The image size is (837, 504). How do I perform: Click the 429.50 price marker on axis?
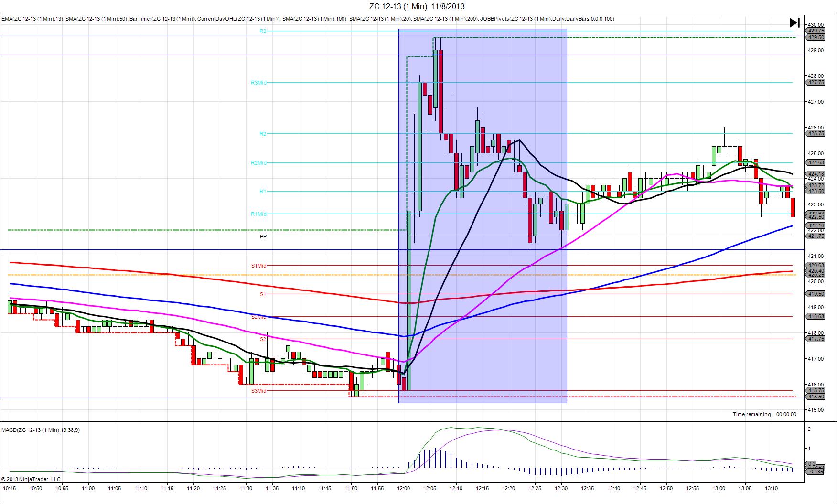[815, 37]
